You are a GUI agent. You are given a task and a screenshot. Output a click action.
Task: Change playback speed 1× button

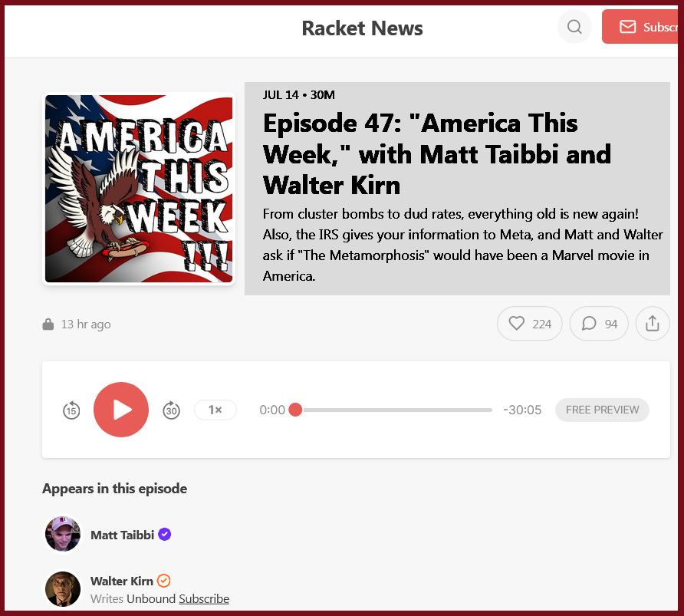coord(215,410)
